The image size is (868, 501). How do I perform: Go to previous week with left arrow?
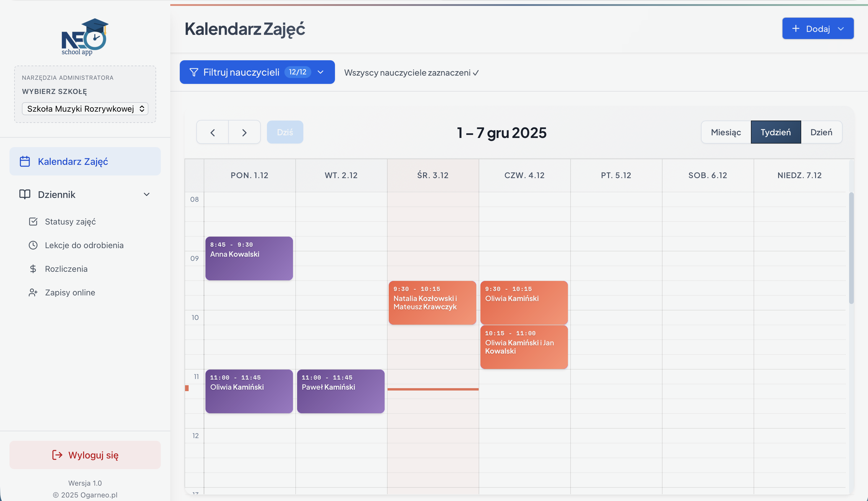coord(213,132)
